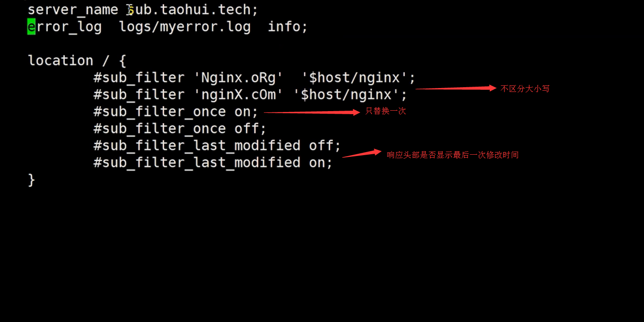Click the red arrow pointing to 不区分大小写
644x322 pixels.
pyautogui.click(x=456, y=88)
